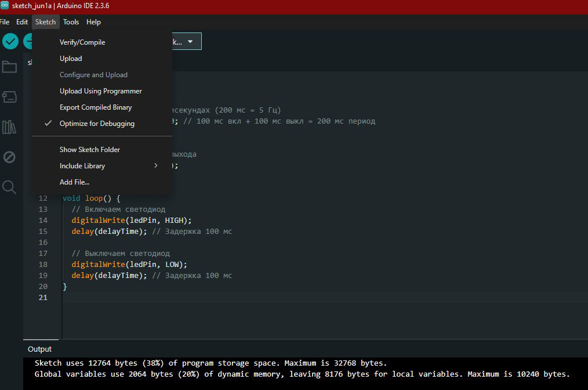Open the Help menu
Viewport: 588px width, 390px height.
click(x=93, y=22)
